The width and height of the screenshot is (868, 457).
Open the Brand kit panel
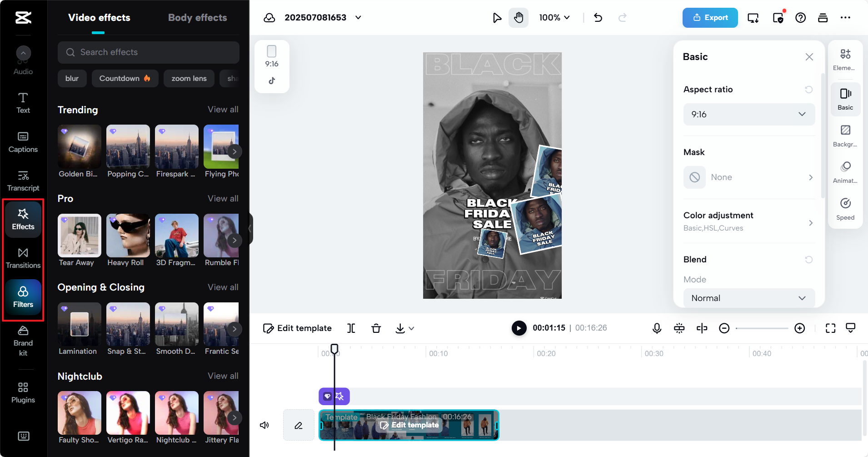pyautogui.click(x=23, y=341)
